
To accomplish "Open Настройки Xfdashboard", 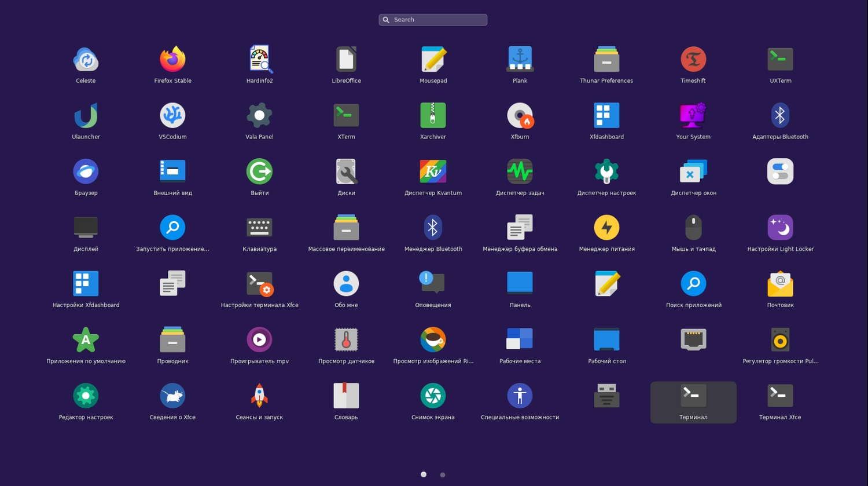I will [x=86, y=284].
